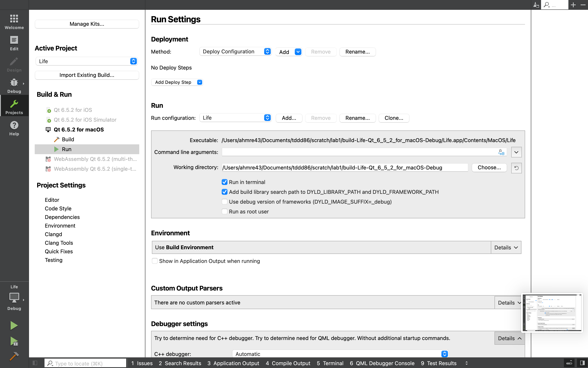
Task: Select Build under Qt 6.5.2 for macOS
Action: pyautogui.click(x=68, y=139)
